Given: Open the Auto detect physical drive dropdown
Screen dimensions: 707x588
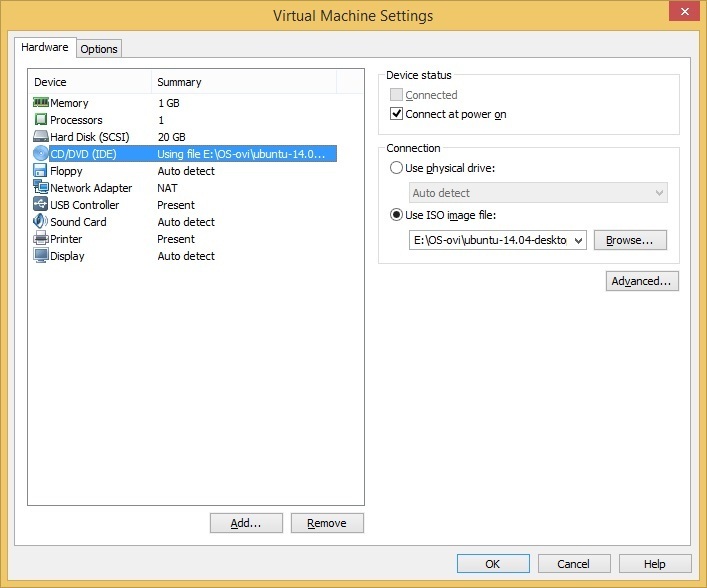Looking at the screenshot, I should pos(538,193).
